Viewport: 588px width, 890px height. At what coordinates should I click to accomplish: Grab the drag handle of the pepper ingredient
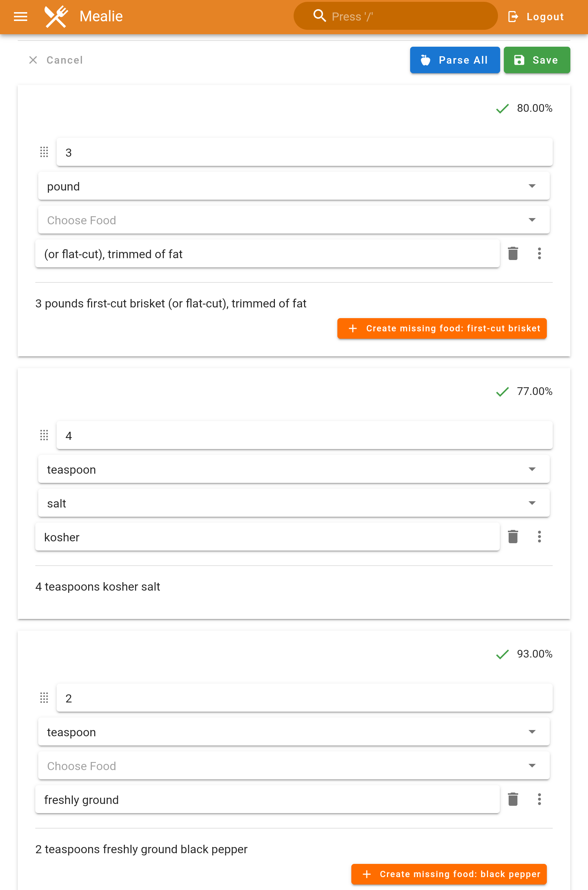pyautogui.click(x=44, y=698)
